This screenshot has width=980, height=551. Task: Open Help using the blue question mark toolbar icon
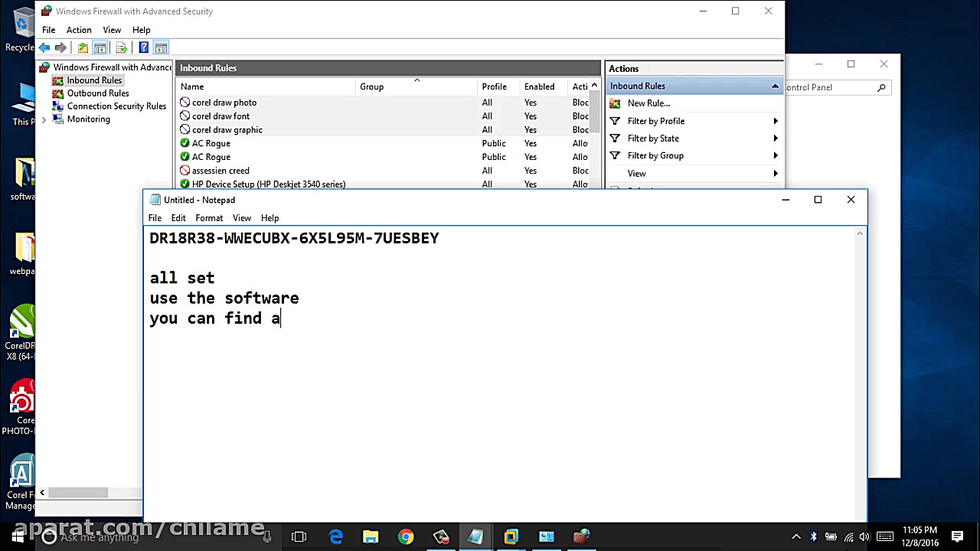(143, 47)
